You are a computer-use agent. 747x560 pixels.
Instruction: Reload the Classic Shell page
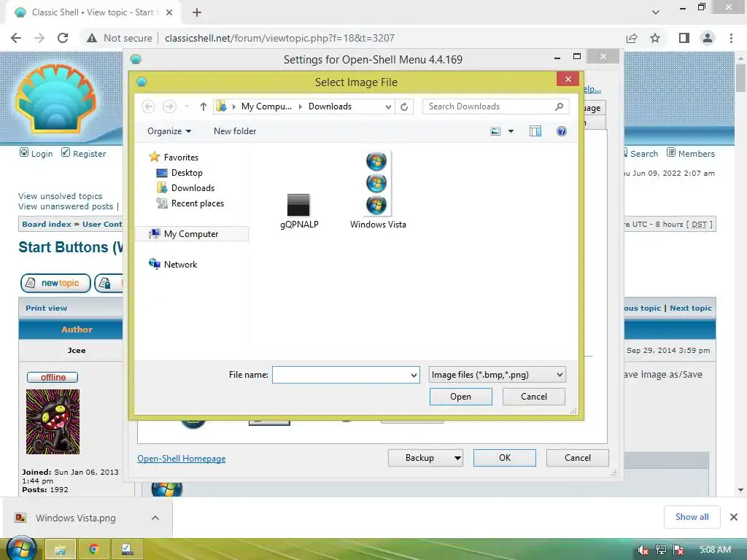click(63, 38)
